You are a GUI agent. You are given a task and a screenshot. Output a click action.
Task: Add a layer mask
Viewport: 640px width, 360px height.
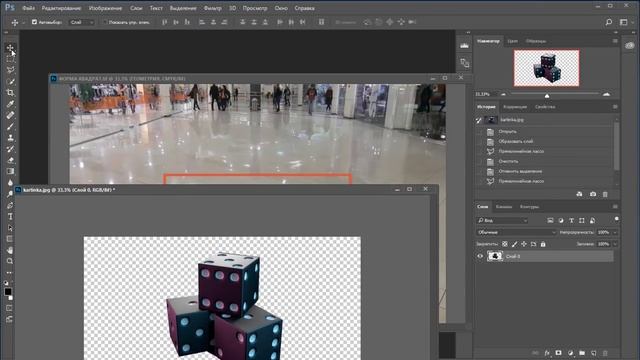[x=558, y=353]
